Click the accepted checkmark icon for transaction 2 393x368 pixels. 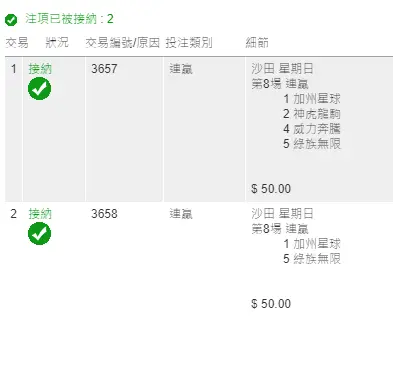[39, 233]
